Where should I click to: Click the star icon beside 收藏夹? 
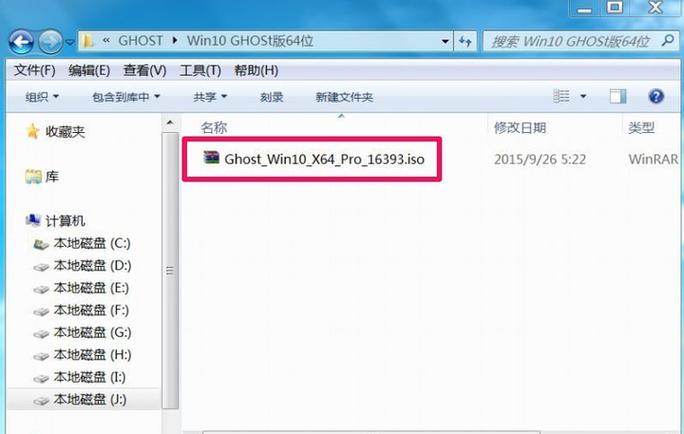click(x=33, y=131)
